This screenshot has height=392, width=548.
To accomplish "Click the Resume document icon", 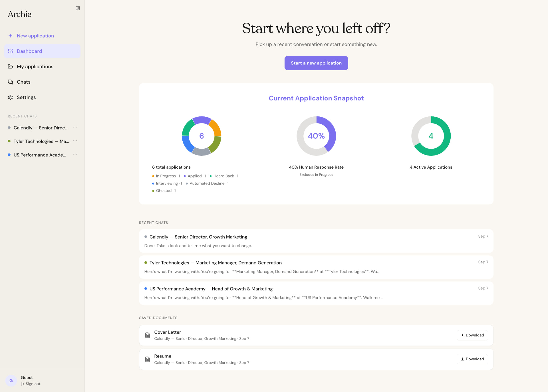I will point(148,359).
